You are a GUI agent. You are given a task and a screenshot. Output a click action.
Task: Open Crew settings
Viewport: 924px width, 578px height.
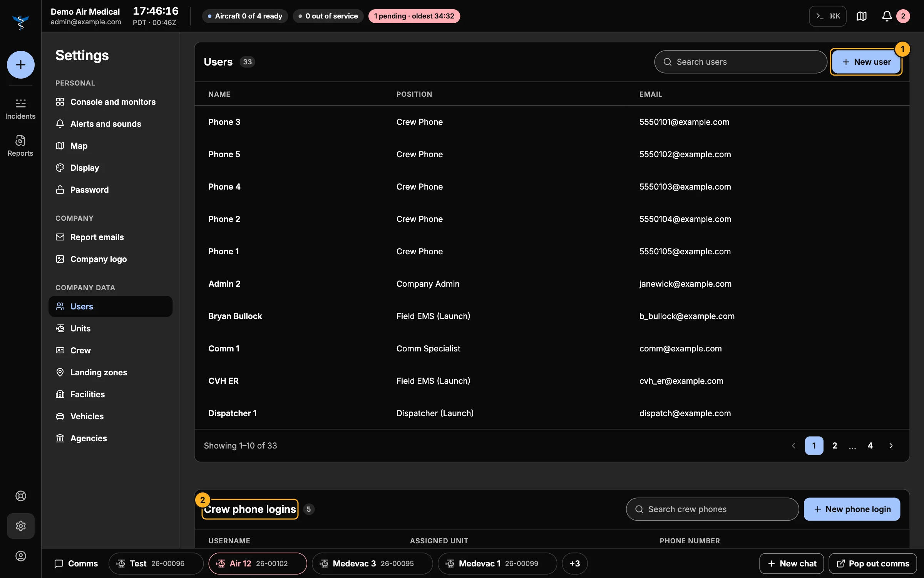click(x=110, y=350)
